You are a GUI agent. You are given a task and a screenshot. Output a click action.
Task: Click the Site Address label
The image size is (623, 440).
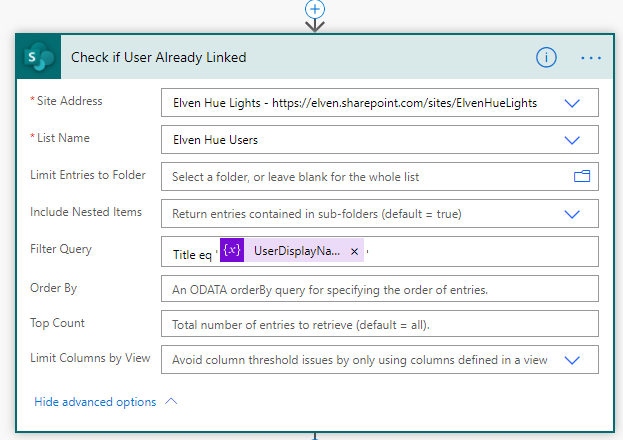click(69, 101)
